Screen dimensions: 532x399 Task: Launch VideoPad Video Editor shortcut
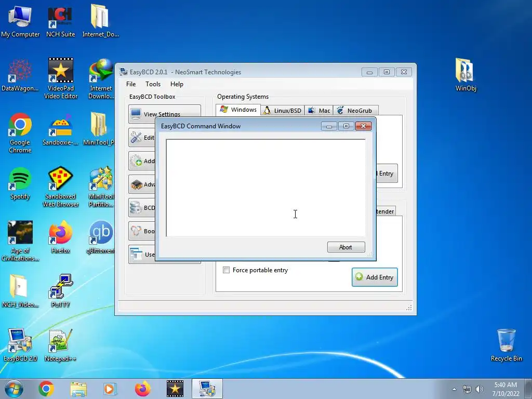coord(61,79)
